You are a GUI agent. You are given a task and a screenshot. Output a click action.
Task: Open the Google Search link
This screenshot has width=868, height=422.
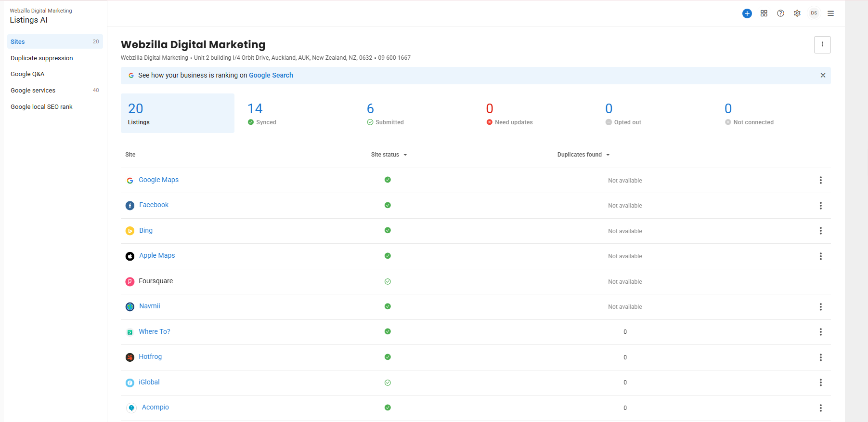tap(271, 75)
